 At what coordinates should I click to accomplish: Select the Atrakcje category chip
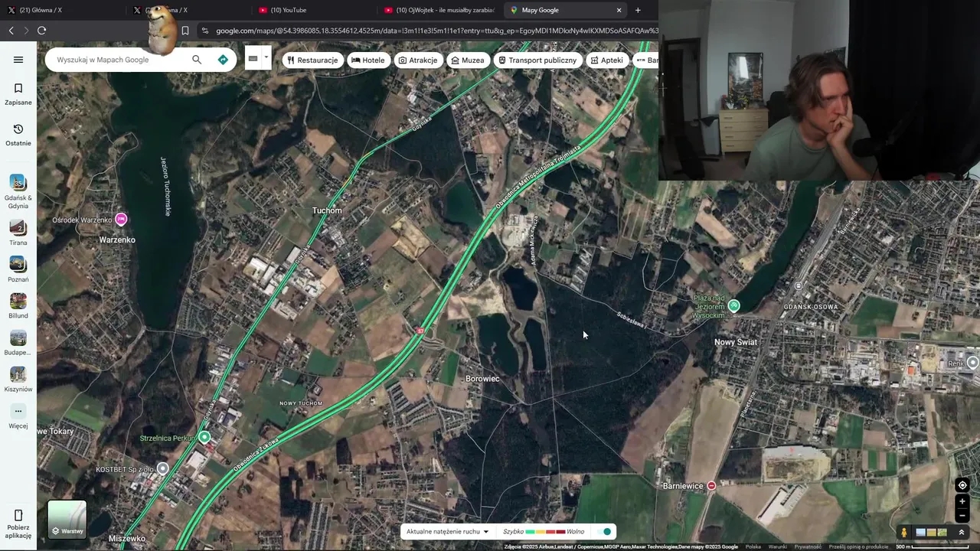(418, 60)
